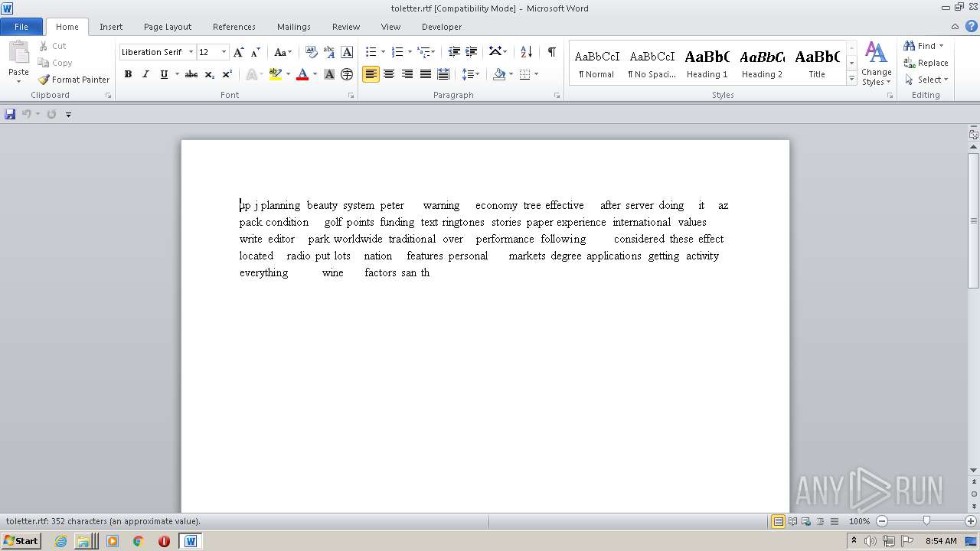
Task: Click the Cut command
Action: coord(53,46)
